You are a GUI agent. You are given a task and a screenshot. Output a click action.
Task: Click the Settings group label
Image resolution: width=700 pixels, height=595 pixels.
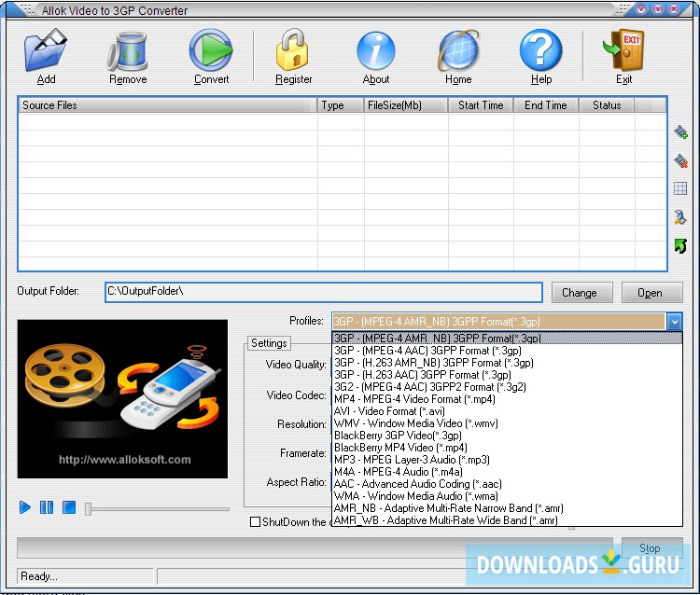[269, 343]
